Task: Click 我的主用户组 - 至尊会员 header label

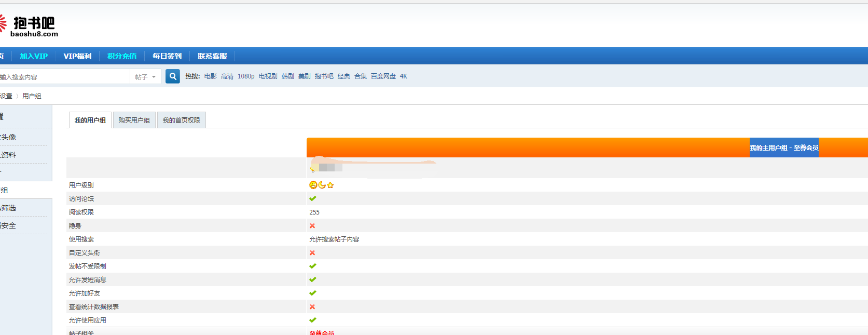Action: click(784, 148)
